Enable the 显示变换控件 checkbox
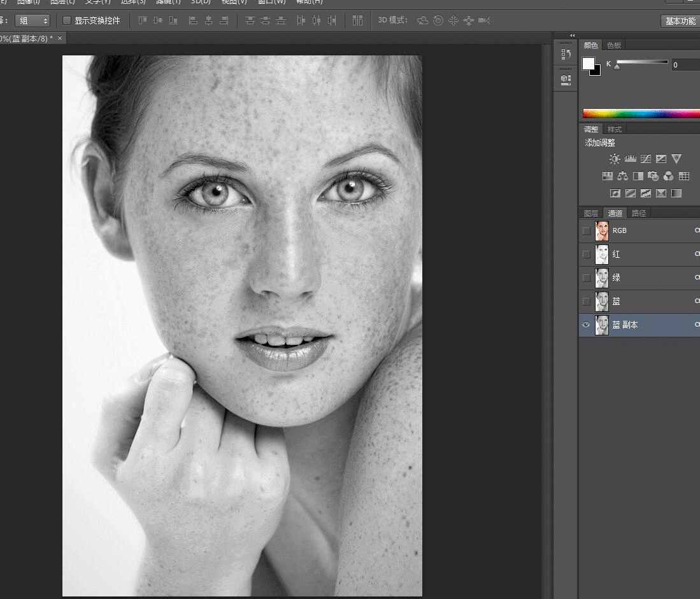The height and width of the screenshot is (599, 700). click(x=67, y=21)
